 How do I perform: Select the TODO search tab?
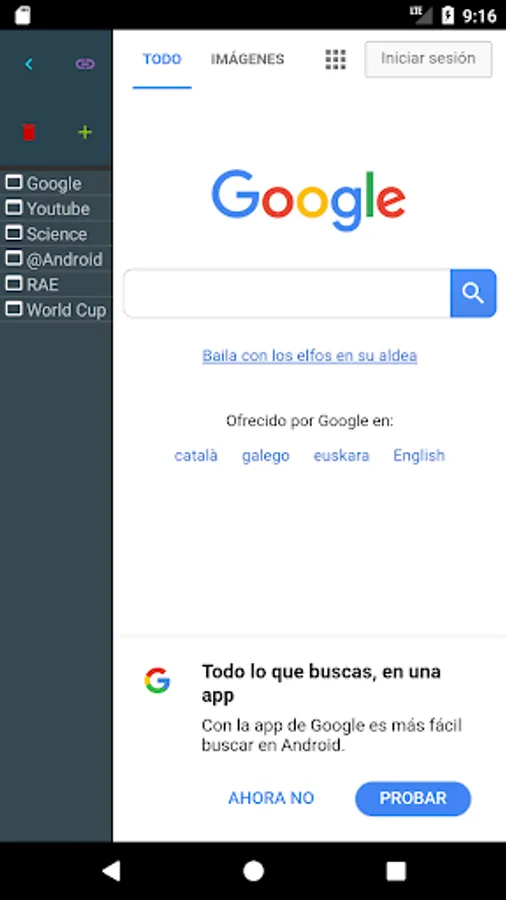[x=162, y=59]
